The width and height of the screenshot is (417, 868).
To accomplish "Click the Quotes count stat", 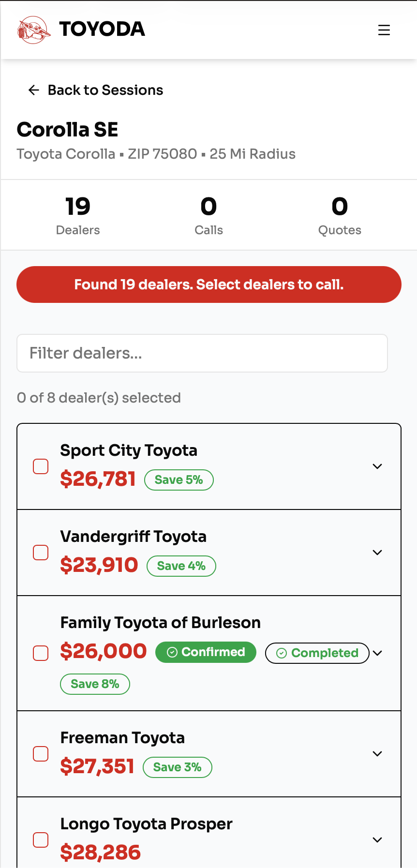I will pyautogui.click(x=340, y=216).
